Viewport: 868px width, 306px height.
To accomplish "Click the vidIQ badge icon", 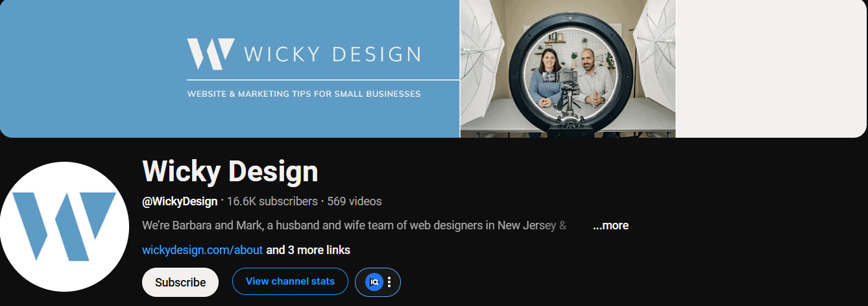I will (374, 282).
